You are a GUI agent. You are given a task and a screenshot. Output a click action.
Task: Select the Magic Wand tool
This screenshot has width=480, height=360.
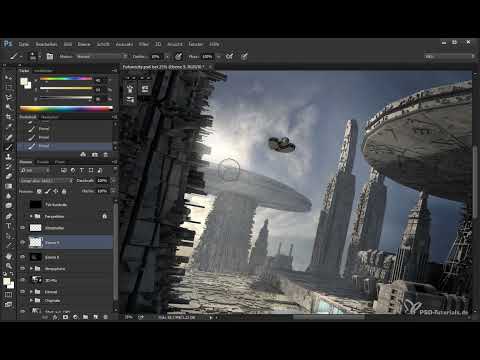[x=9, y=107]
